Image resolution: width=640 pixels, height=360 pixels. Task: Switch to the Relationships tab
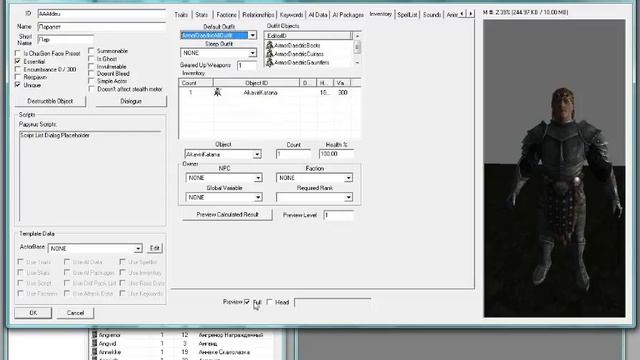click(258, 15)
